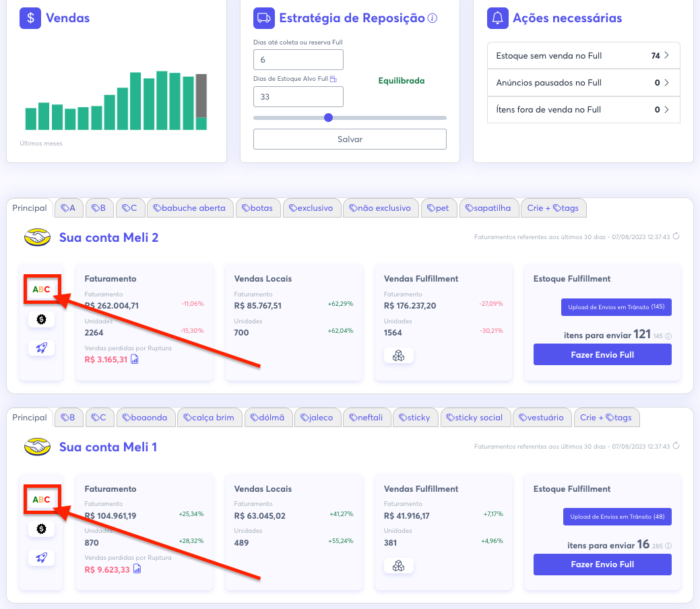The height and width of the screenshot is (609, 700).
Task: Open sapatilha tag tab
Action: click(x=488, y=208)
